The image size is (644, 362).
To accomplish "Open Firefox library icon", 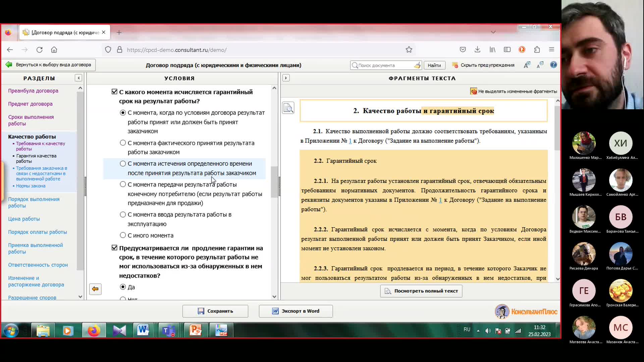I will coord(492,50).
